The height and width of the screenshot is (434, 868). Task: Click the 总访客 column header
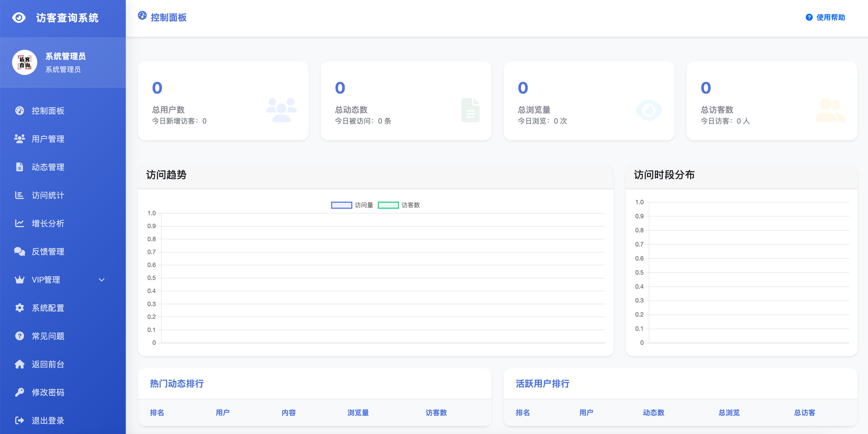tap(804, 412)
